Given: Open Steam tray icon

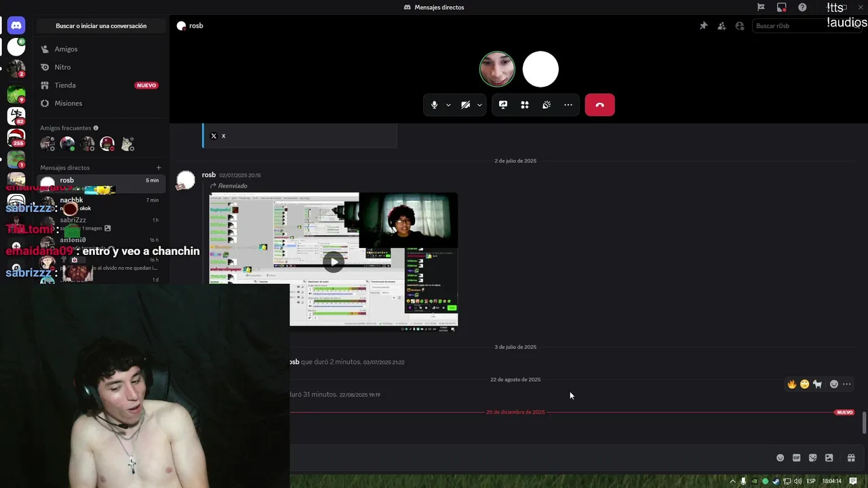Looking at the screenshot, I should coord(776,481).
